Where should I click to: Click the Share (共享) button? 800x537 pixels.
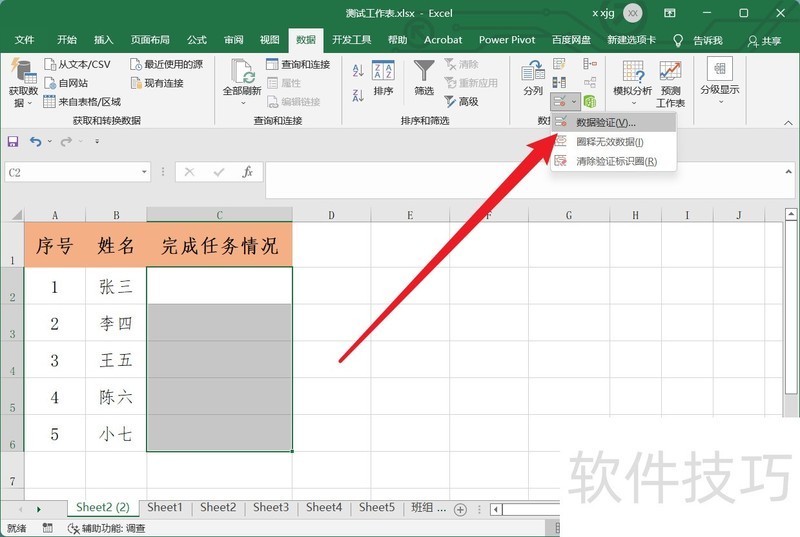[x=764, y=41]
